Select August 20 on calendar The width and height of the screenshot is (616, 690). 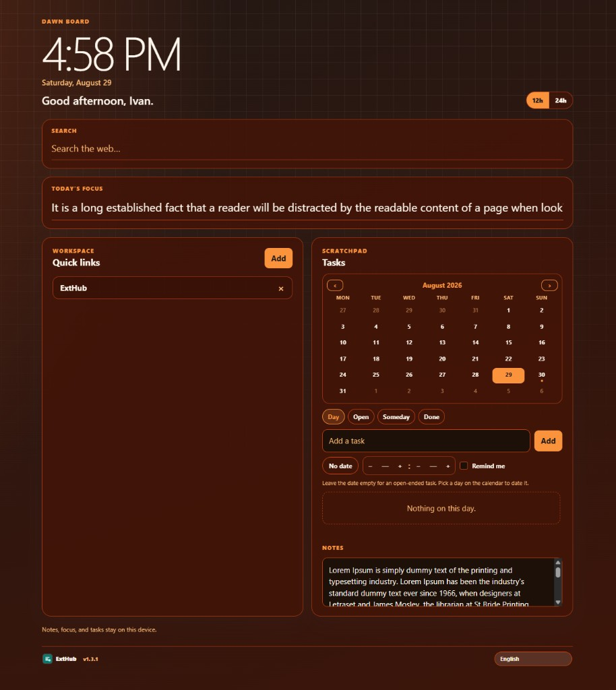442,359
